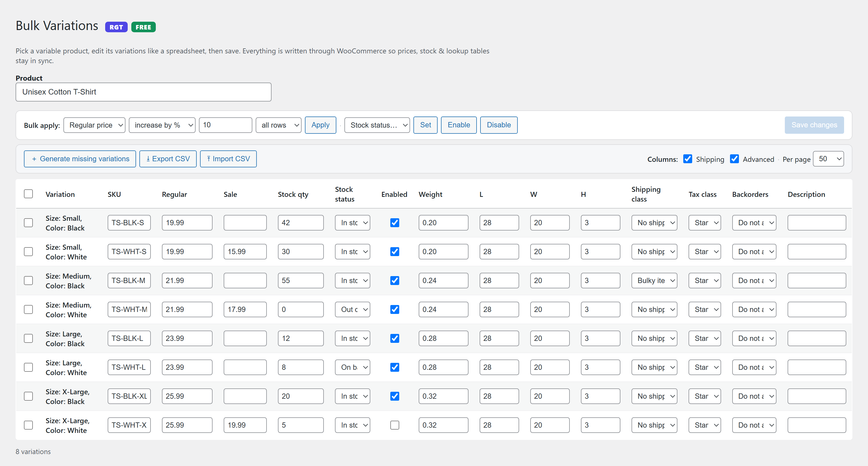
Task: Click the SKU field TS-BLK-S
Action: [129, 223]
